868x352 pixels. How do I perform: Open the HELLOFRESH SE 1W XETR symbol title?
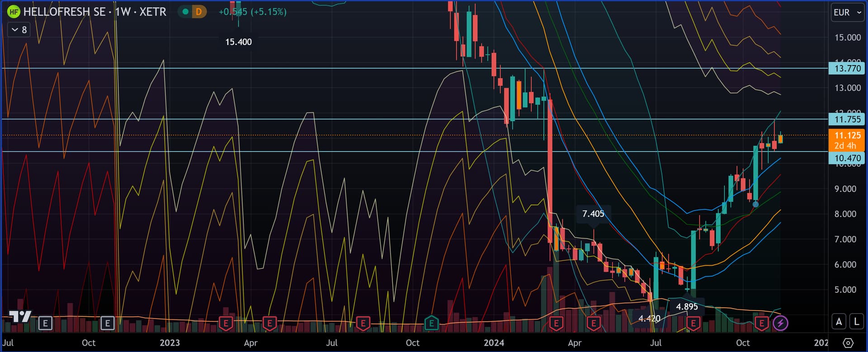coord(95,12)
